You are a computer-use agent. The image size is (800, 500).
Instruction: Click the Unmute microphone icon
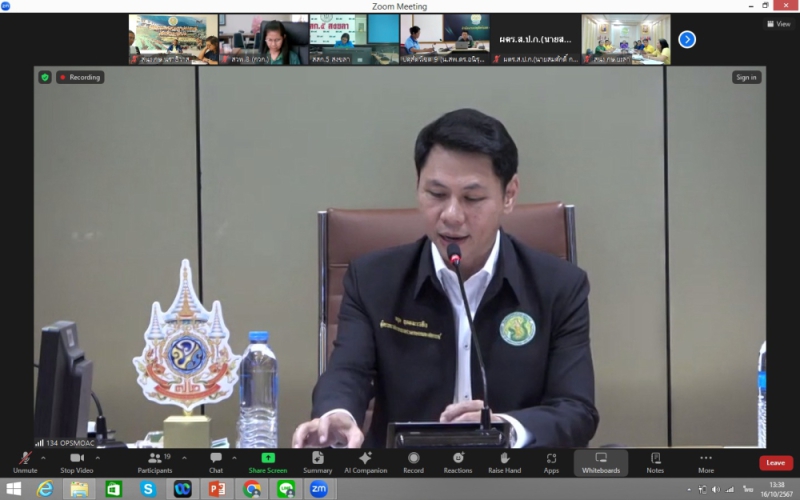click(25, 459)
